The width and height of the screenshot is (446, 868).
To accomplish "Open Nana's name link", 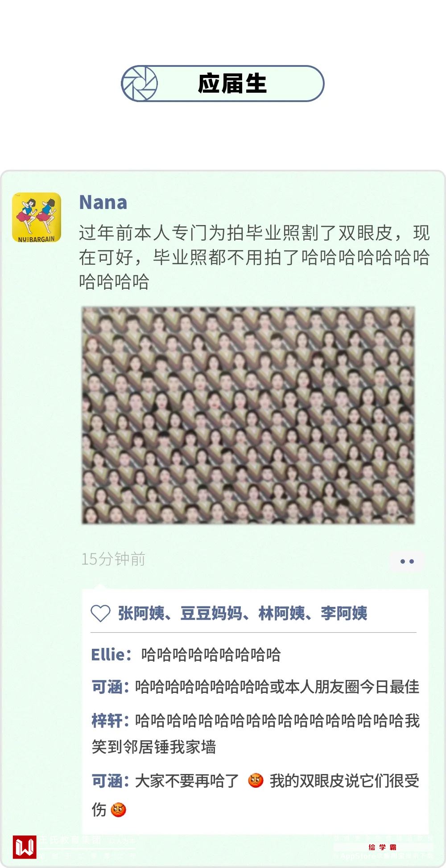I will coord(103,202).
